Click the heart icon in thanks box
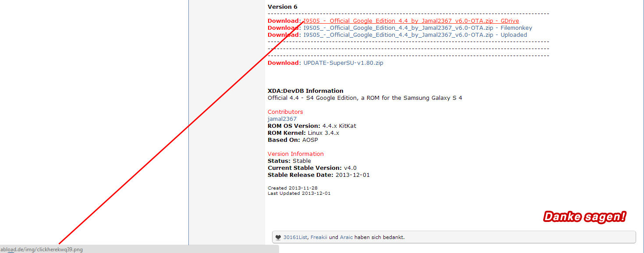 point(278,238)
